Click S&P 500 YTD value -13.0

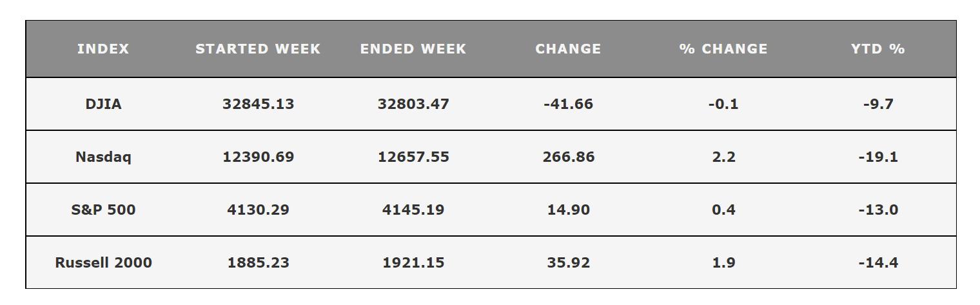pyautogui.click(x=878, y=210)
